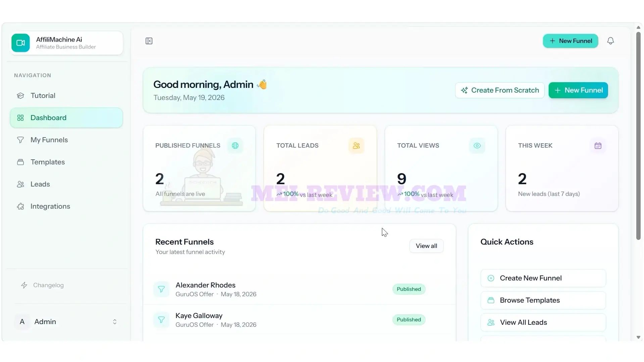Click the scrollbar up arrow
Image resolution: width=644 pixels, height=362 pixels.
tap(638, 28)
